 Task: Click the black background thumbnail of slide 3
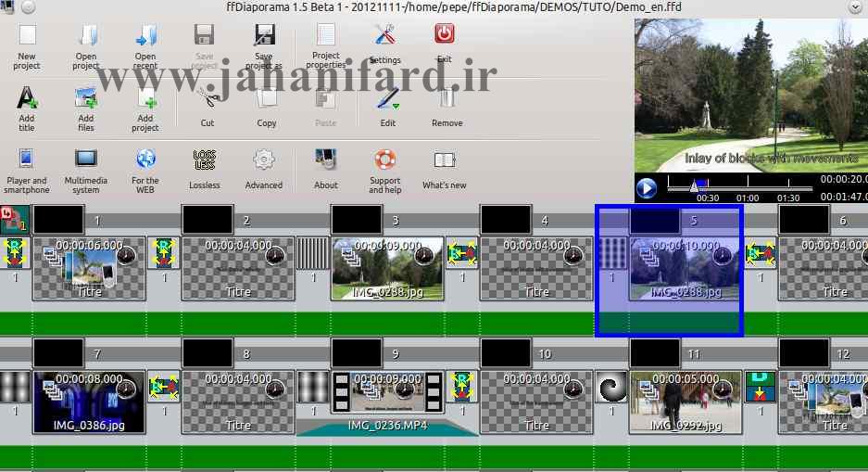[x=357, y=220]
